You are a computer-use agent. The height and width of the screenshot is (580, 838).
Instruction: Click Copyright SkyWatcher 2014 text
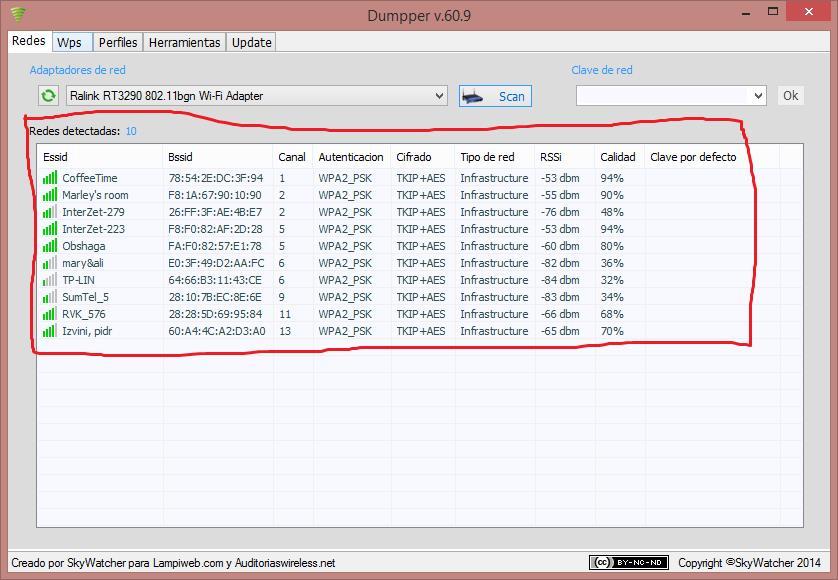(x=749, y=563)
